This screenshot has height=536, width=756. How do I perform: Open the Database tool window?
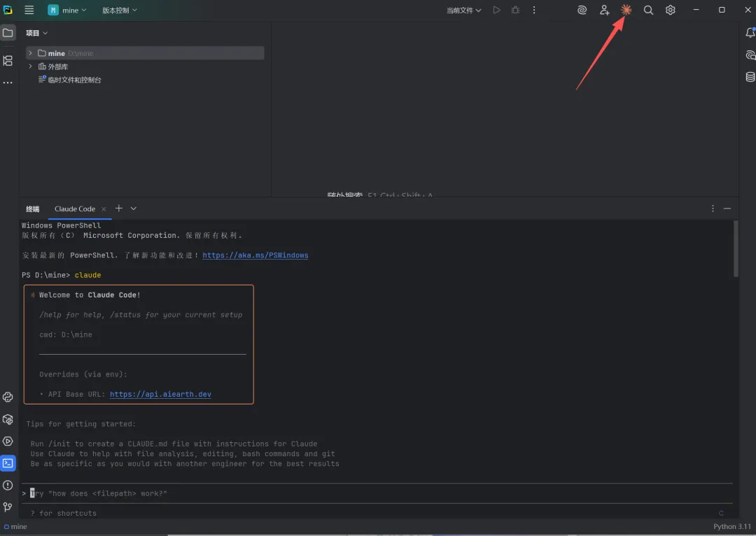pyautogui.click(x=750, y=77)
